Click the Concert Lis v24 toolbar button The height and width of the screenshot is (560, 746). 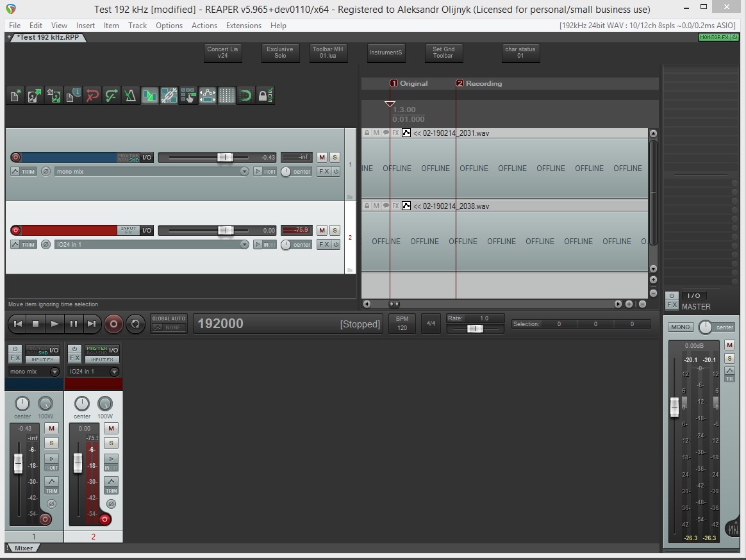[x=222, y=53]
